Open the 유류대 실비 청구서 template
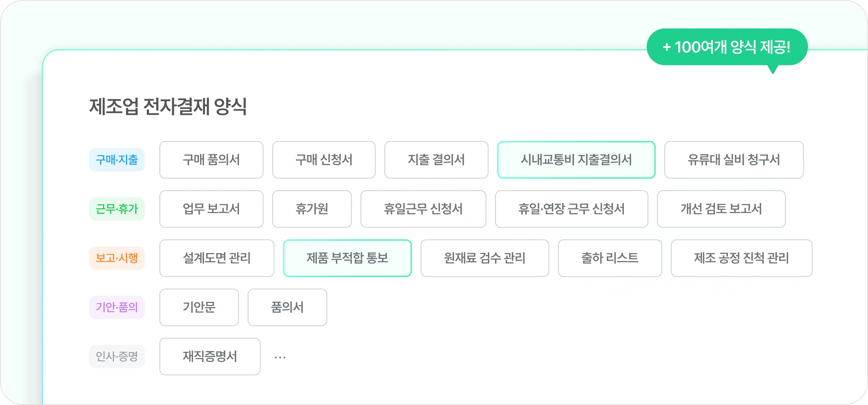The height and width of the screenshot is (405, 868). 734,160
